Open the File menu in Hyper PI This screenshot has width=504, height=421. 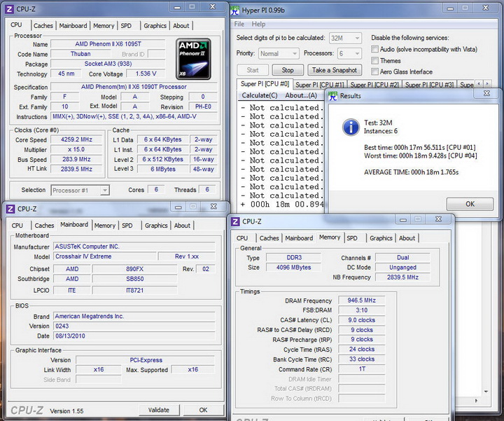239,24
